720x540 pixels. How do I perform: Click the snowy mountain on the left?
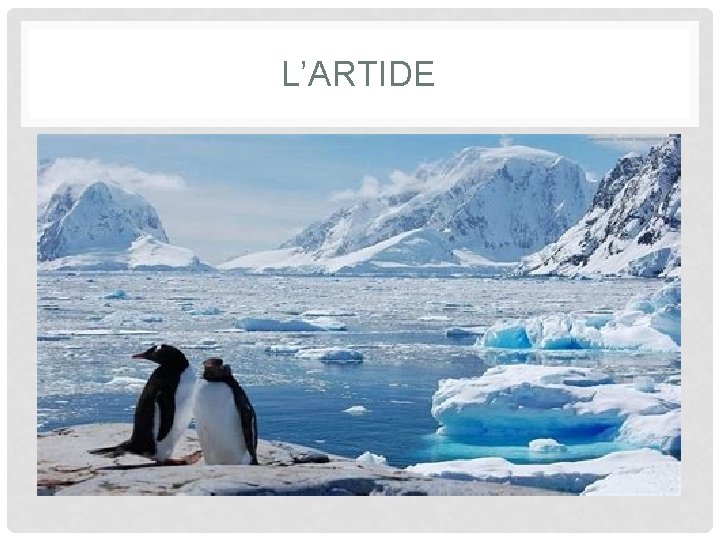click(103, 223)
